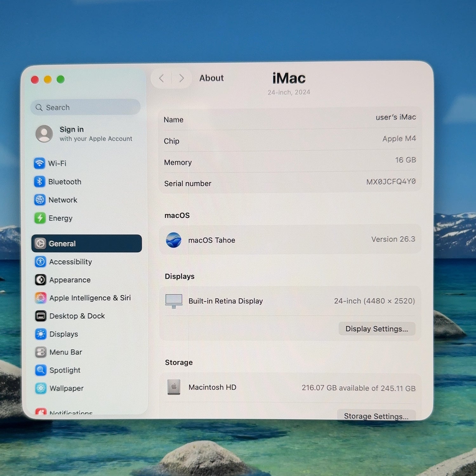Open the Wi-Fi settings icon

(x=39, y=163)
